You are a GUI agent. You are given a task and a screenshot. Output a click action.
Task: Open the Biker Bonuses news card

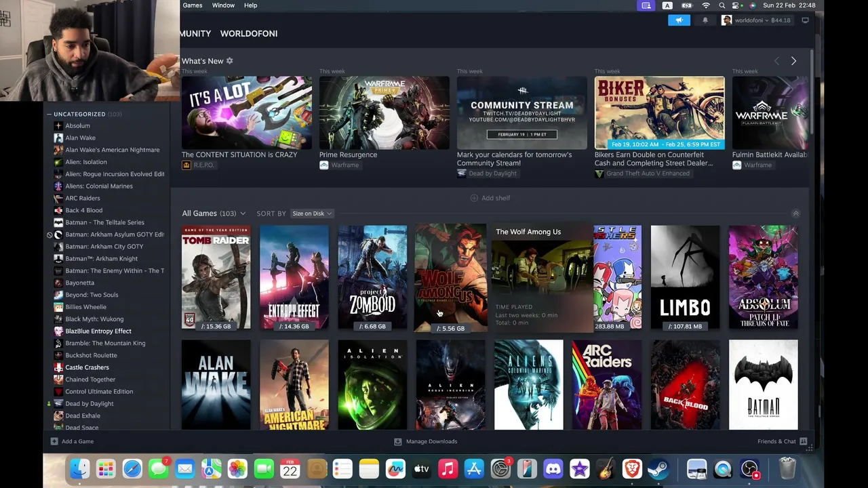pyautogui.click(x=659, y=113)
